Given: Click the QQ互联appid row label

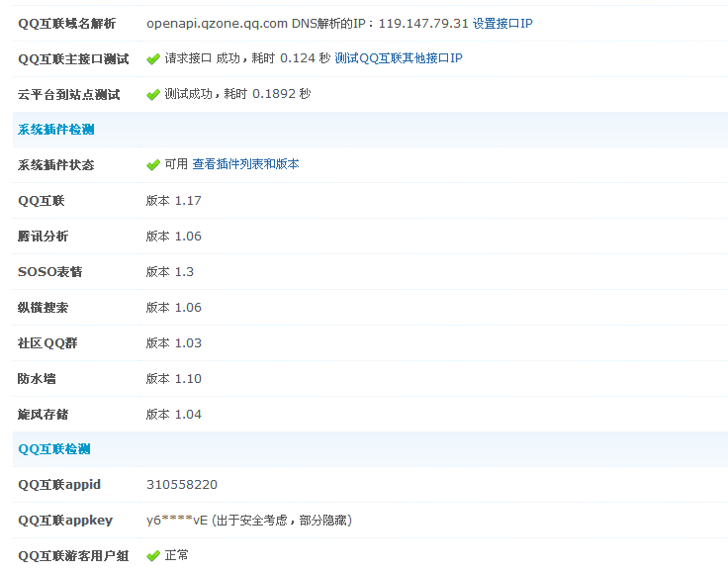Looking at the screenshot, I should 59,485.
